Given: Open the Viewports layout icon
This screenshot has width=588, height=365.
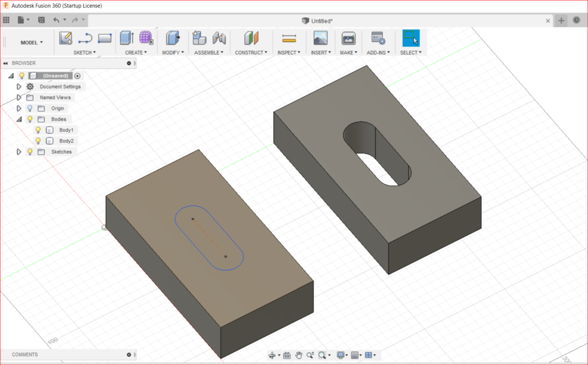Looking at the screenshot, I should (369, 355).
